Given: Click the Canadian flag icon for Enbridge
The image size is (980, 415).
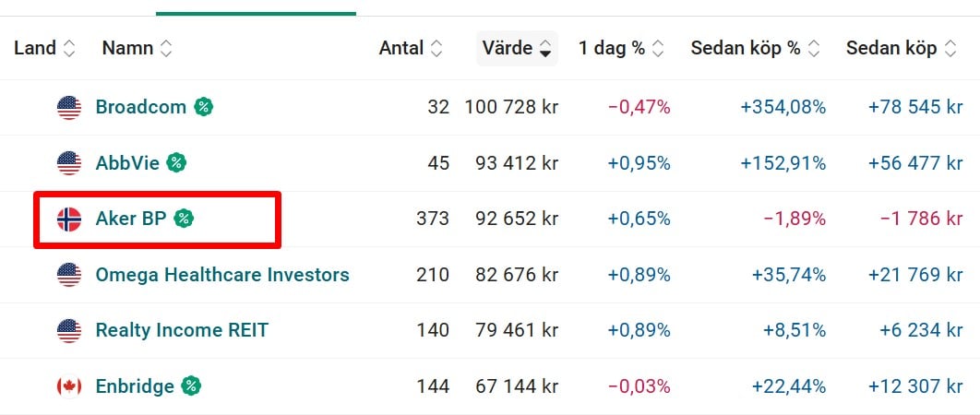Looking at the screenshot, I should (69, 386).
